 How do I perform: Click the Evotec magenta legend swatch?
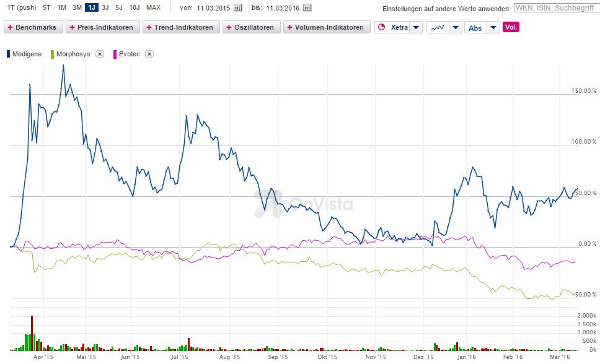pyautogui.click(x=115, y=54)
